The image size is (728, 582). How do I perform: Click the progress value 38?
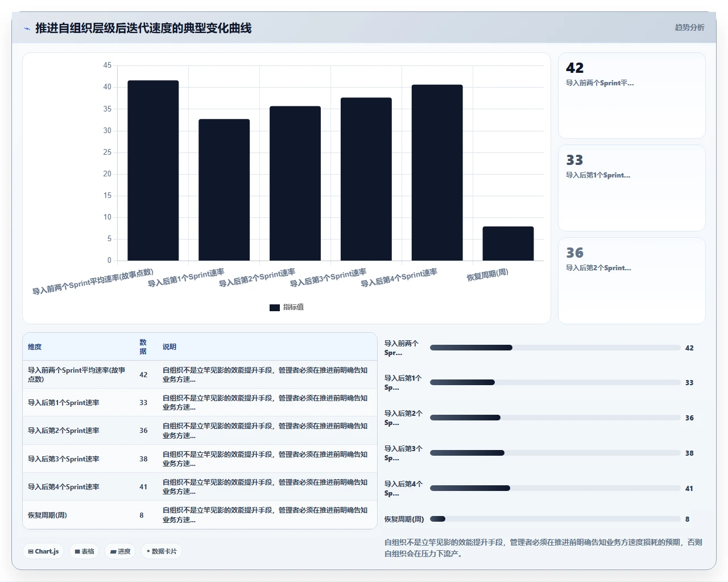[689, 453]
